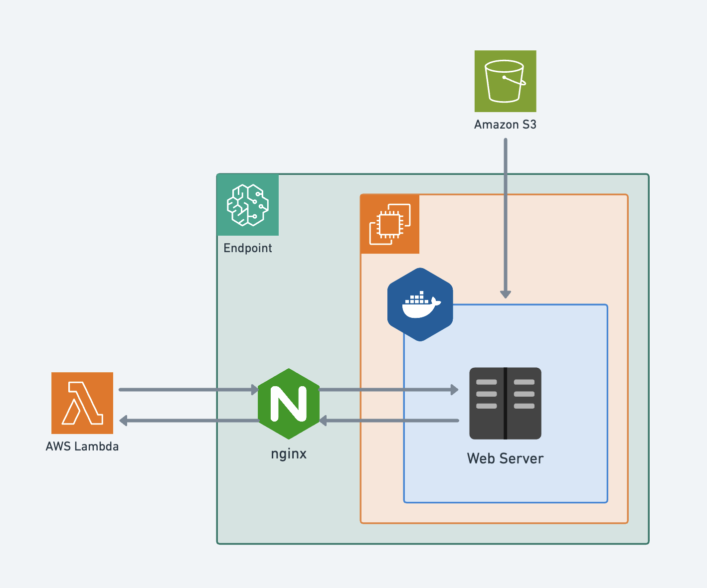
Task: Click the return arrow from Web Server to nginx
Action: coord(389,421)
